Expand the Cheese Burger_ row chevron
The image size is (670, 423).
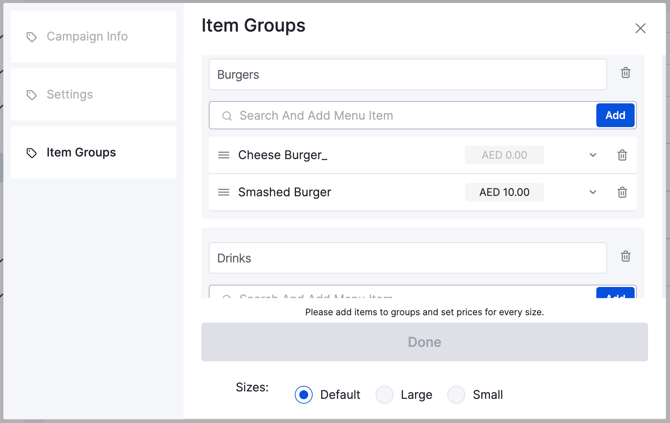coord(593,155)
